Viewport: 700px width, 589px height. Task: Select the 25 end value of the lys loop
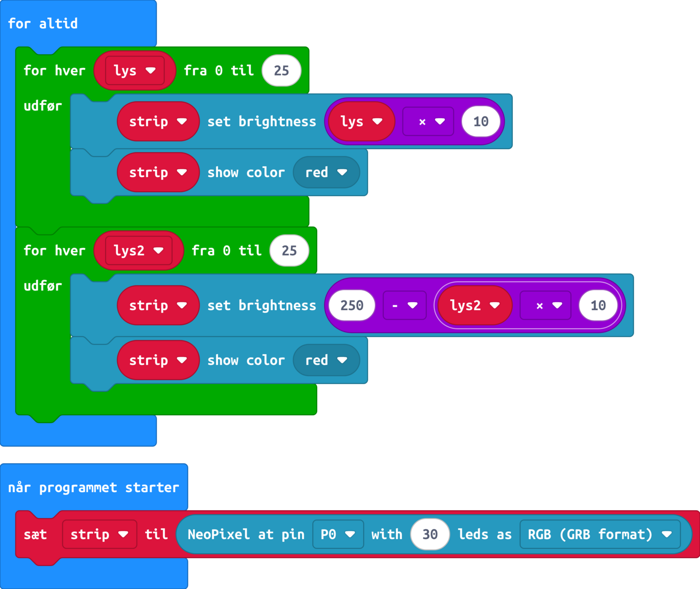(282, 70)
